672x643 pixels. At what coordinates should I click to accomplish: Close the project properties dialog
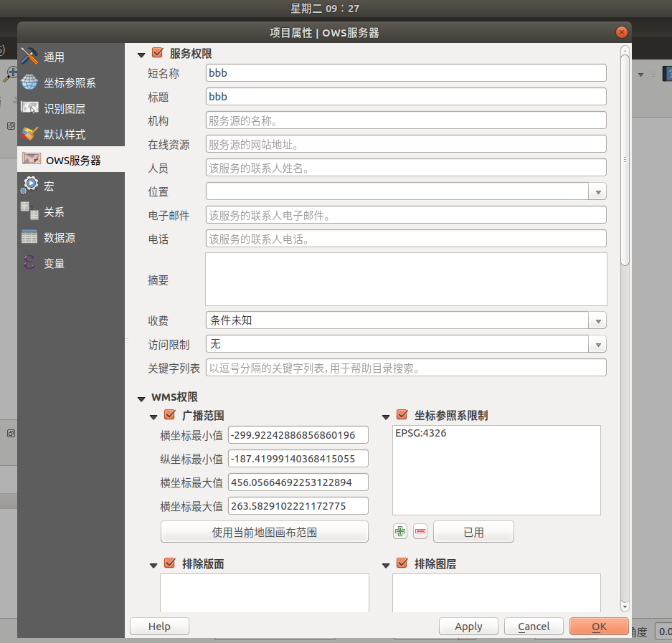tap(621, 32)
